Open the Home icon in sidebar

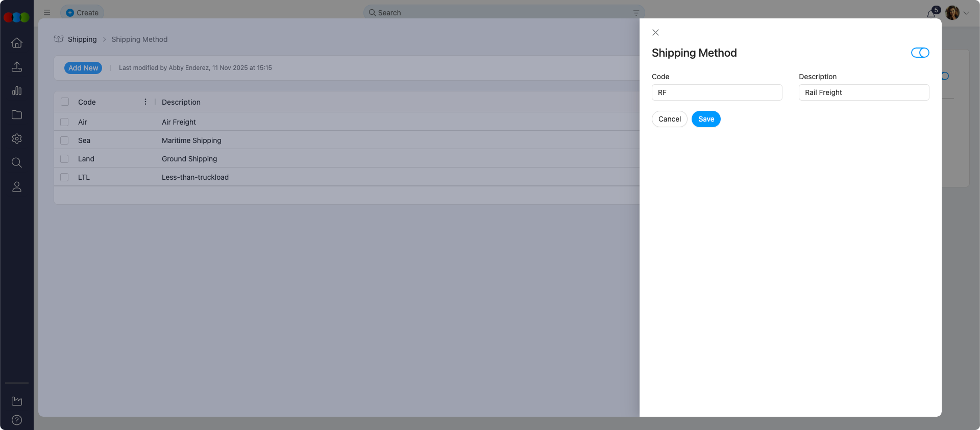17,43
